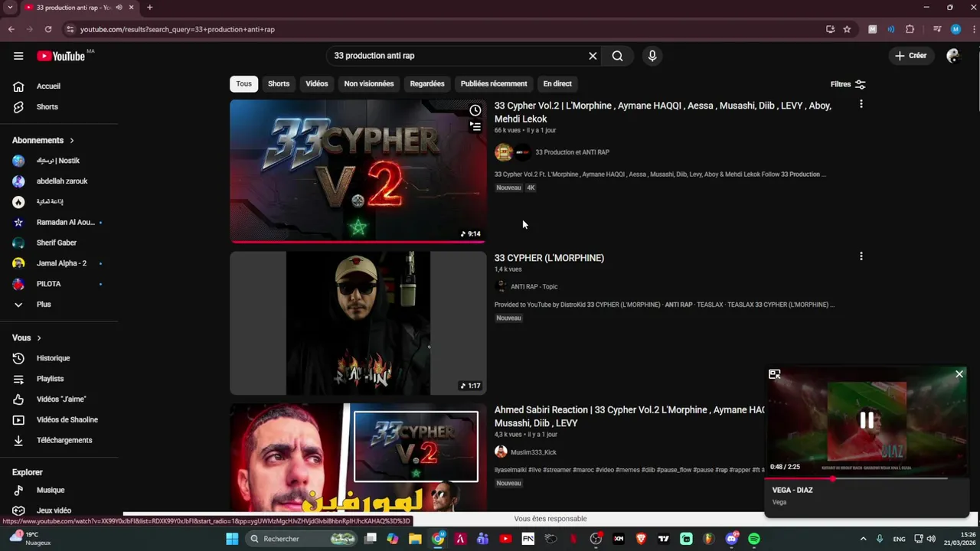The height and width of the screenshot is (551, 980).
Task: Open Filtres search filters
Action: point(848,84)
